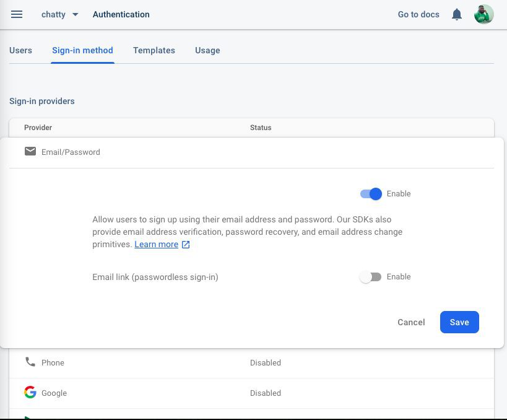Click the Google logo icon
The width and height of the screenshot is (507, 420).
(30, 392)
